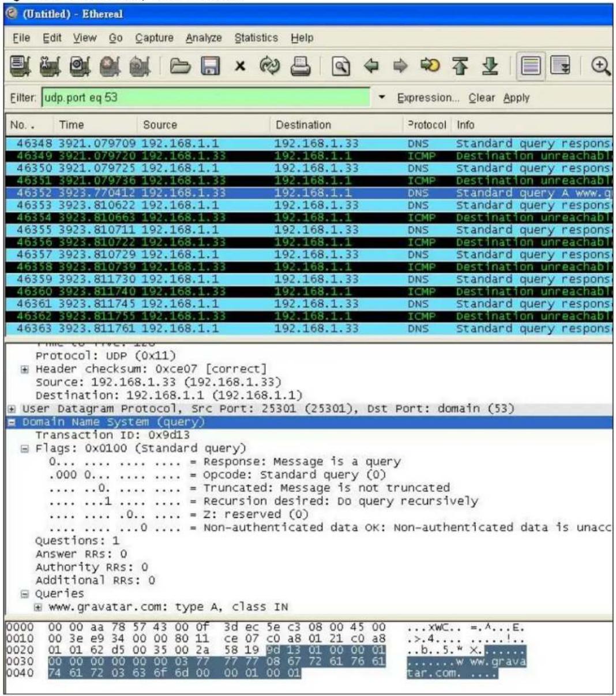
Task: Open the Capture menu
Action: 154,37
